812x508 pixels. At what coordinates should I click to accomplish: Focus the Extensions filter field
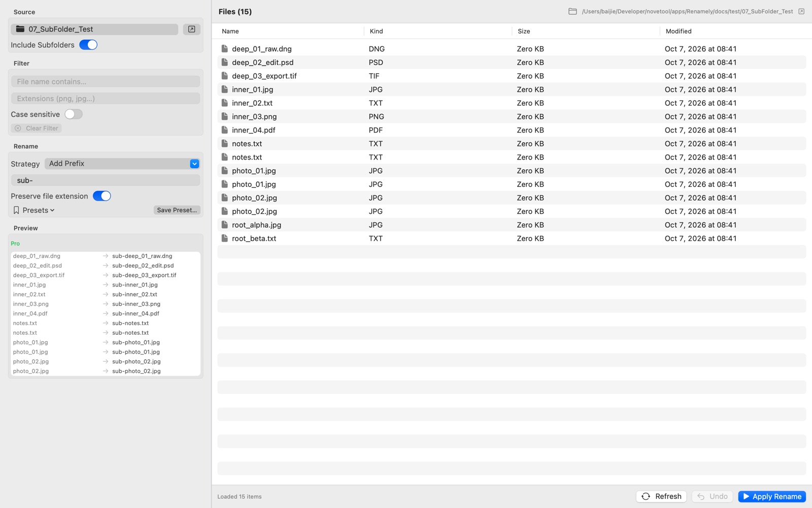(x=106, y=99)
